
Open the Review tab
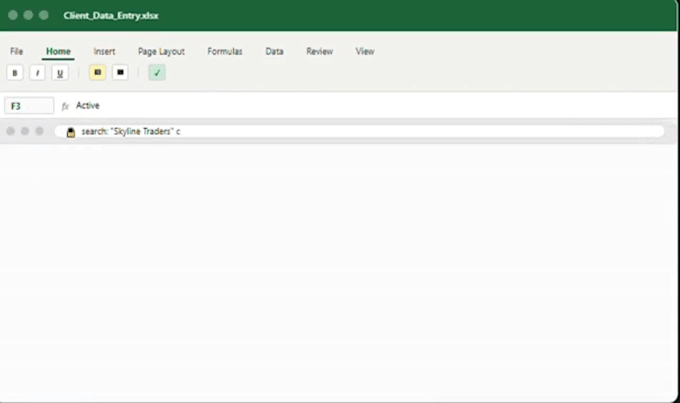320,51
